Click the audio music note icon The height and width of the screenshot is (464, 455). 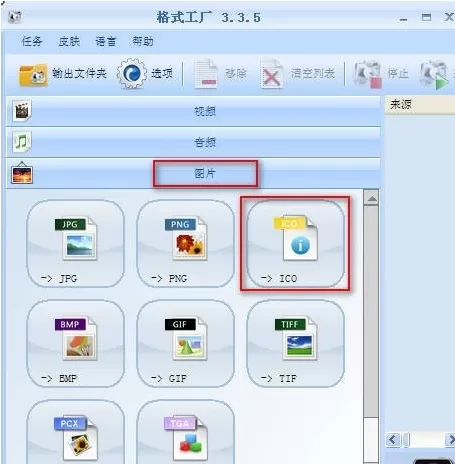(22, 142)
